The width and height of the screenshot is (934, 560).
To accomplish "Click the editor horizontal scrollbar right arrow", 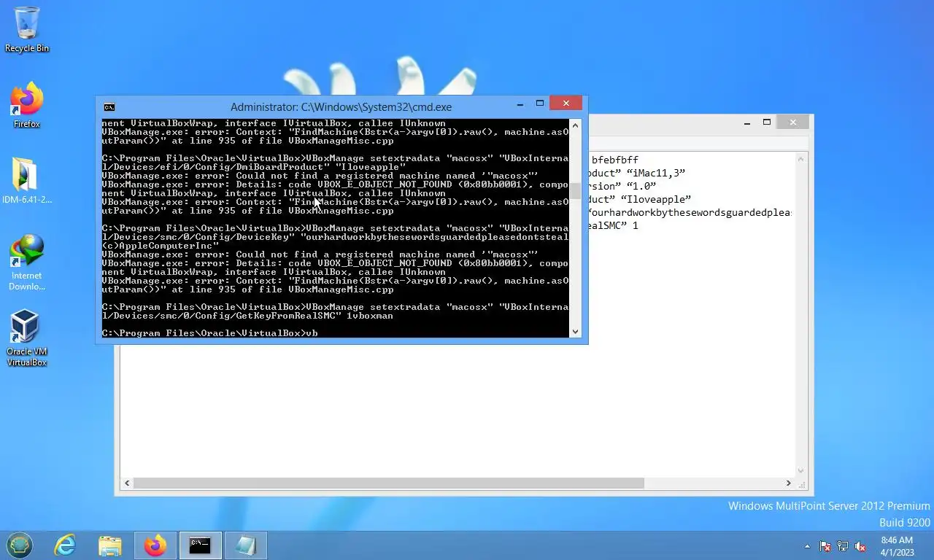I will click(788, 483).
